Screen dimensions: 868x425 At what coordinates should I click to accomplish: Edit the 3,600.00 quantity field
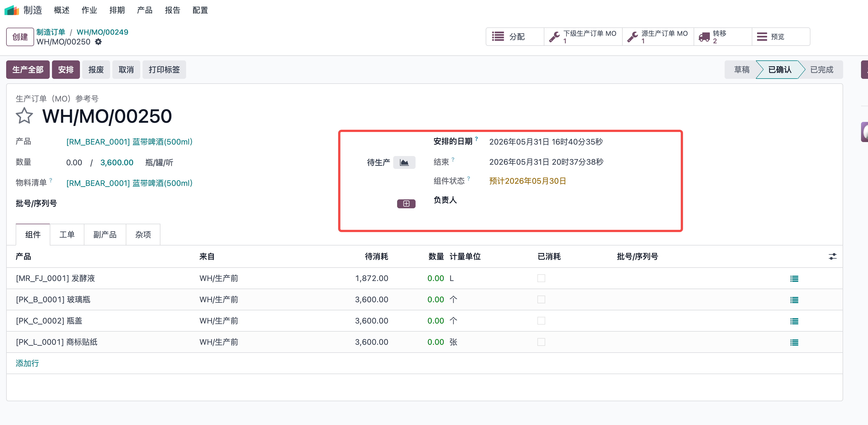(117, 163)
